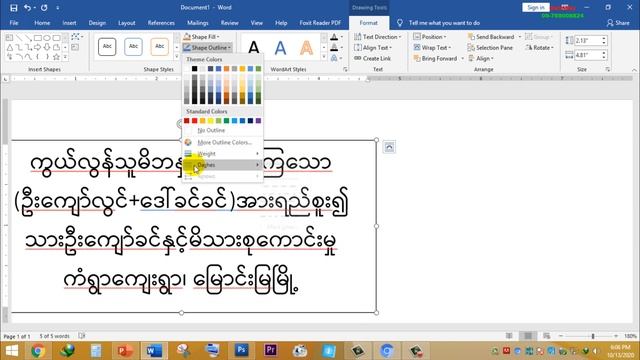Open the Wrap Text dropdown
640x360 pixels.
tap(432, 48)
